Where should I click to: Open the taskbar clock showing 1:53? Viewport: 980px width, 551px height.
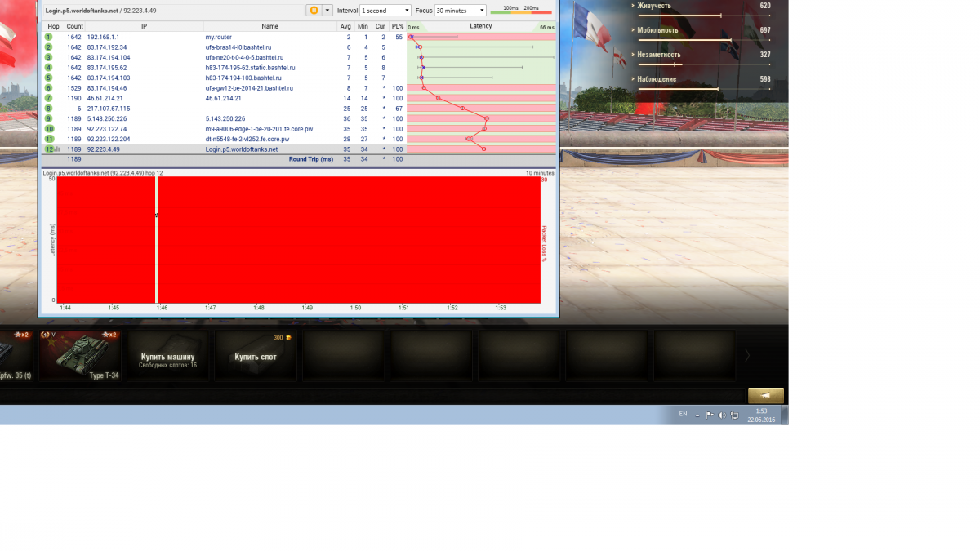761,415
